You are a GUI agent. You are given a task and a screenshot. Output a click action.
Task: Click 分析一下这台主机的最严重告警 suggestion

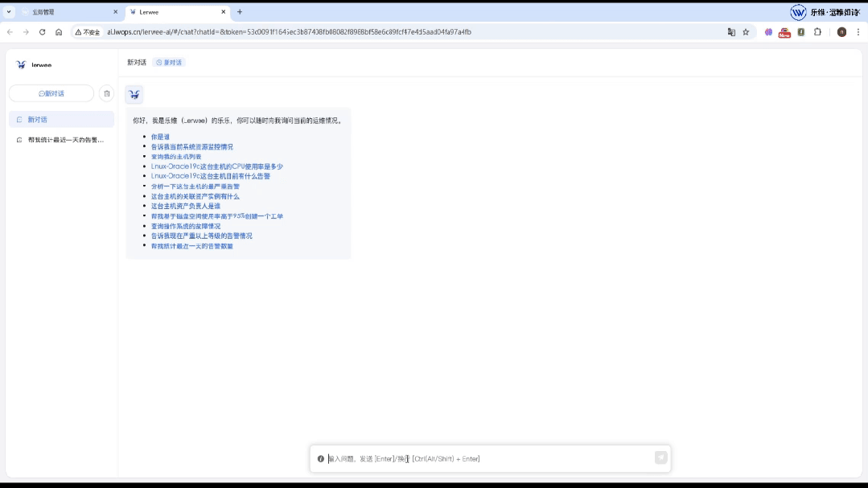coord(195,187)
